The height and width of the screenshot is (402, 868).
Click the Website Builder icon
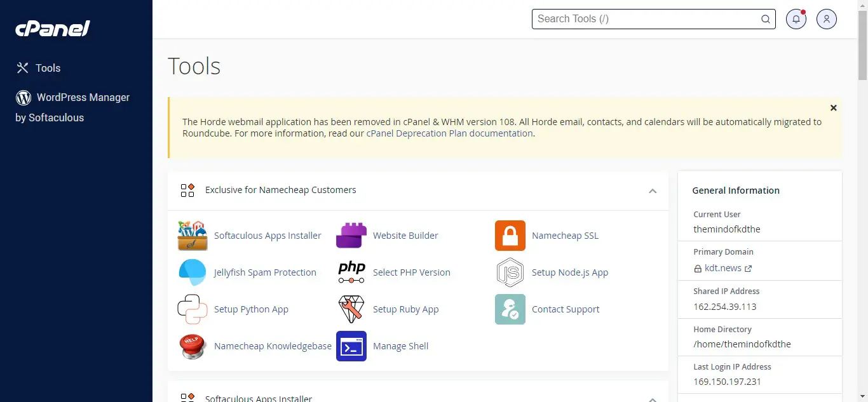point(351,236)
